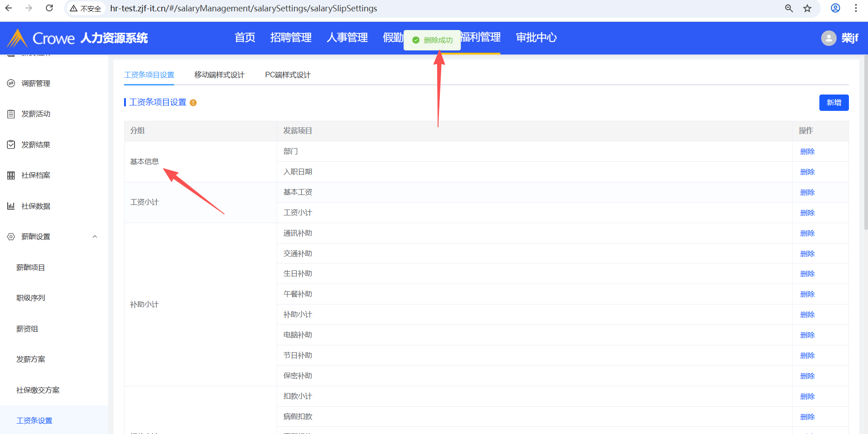Open browser three-dot menu
Image resolution: width=868 pixels, height=434 pixels.
click(x=856, y=8)
